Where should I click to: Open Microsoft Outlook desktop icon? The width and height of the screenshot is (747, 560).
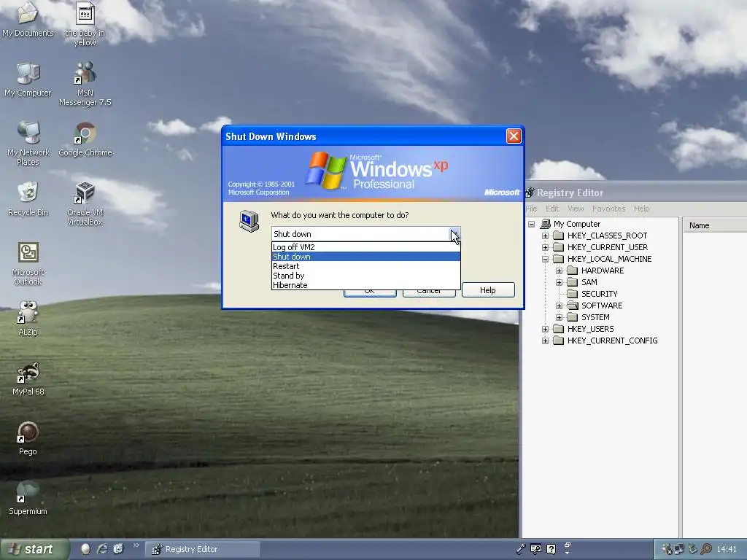click(28, 263)
